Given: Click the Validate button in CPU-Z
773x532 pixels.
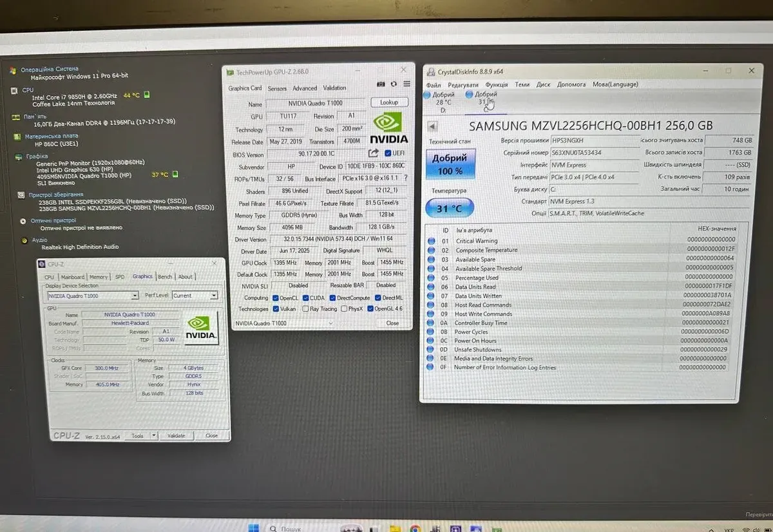Looking at the screenshot, I should coord(176,435).
